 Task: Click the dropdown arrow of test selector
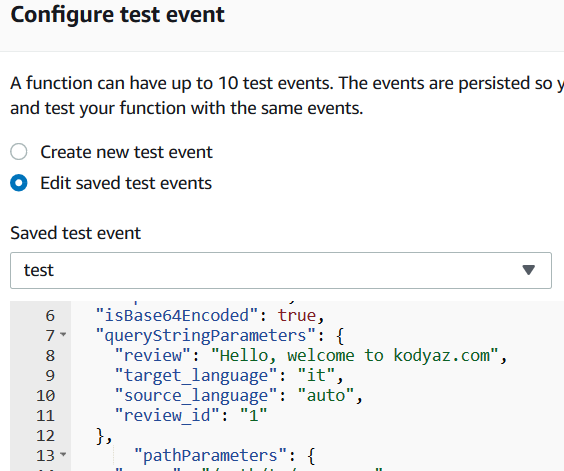coord(528,270)
